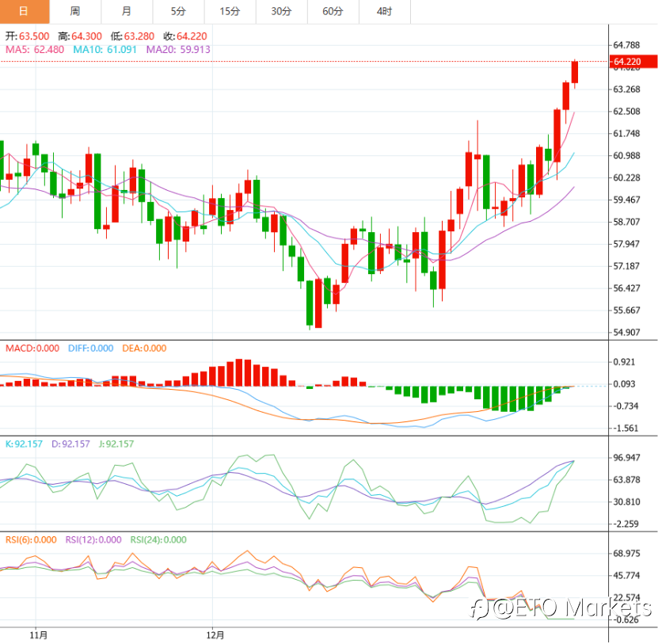
Task: Click the 54.907 price axis label
Action: pos(626,333)
